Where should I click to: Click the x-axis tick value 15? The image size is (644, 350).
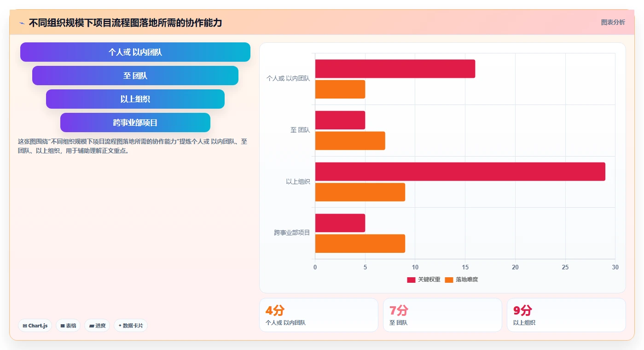465,268
